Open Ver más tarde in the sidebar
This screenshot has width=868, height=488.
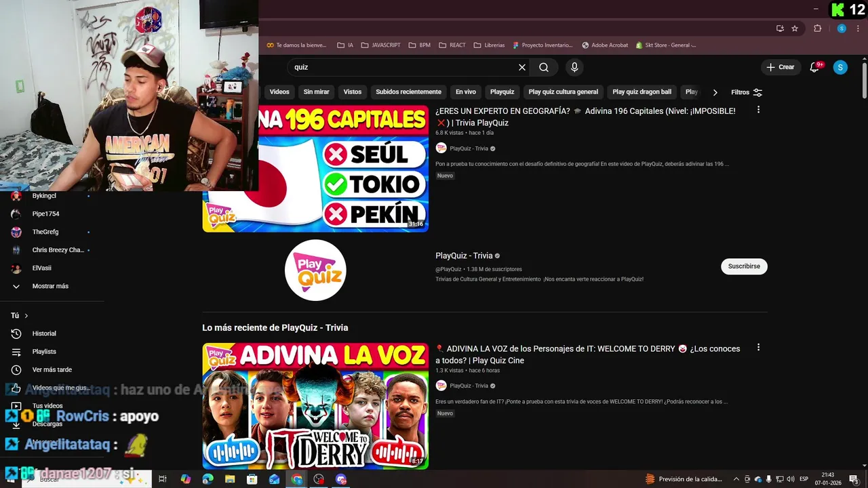coord(52,370)
